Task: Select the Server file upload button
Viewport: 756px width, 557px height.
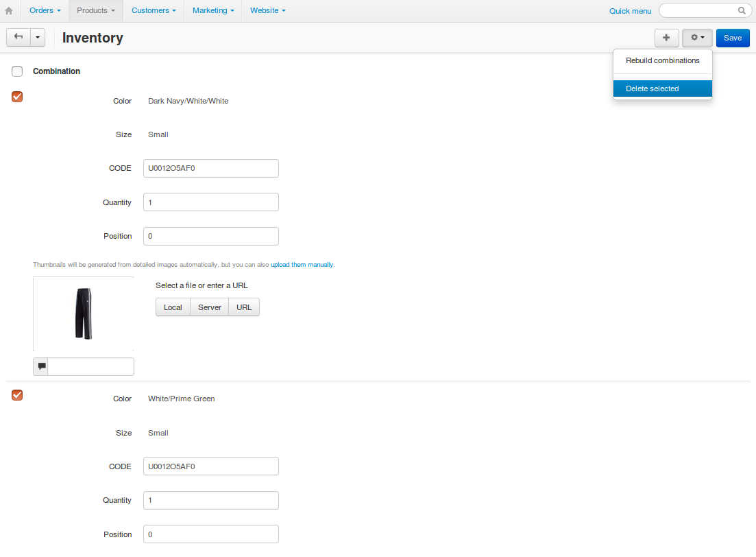Action: pos(210,307)
